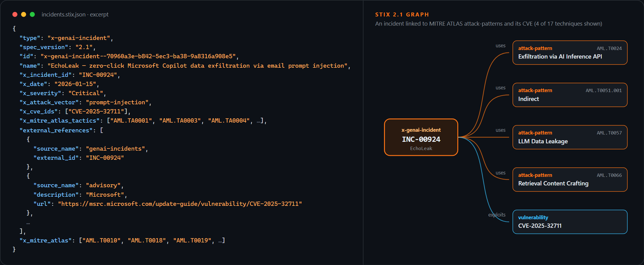
Task: Click the long "id" value with the UUID
Action: [138, 56]
